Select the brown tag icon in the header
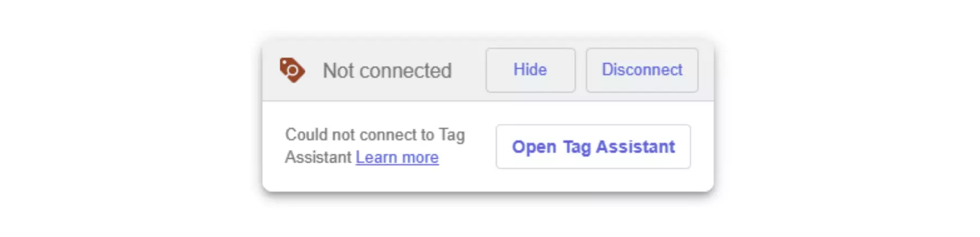Viewport: 980px width, 237px height. point(292,70)
